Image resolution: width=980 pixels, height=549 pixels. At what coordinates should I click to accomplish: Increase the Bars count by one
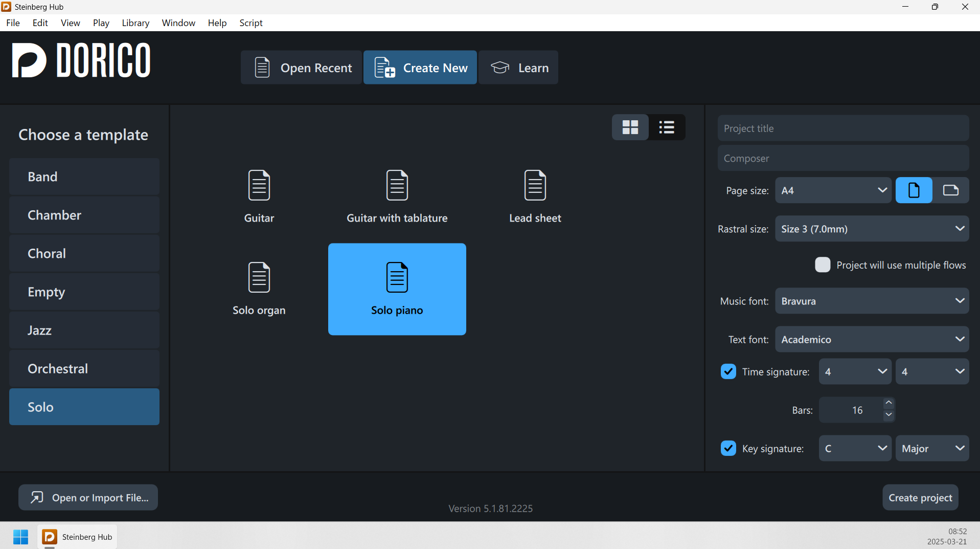889,403
